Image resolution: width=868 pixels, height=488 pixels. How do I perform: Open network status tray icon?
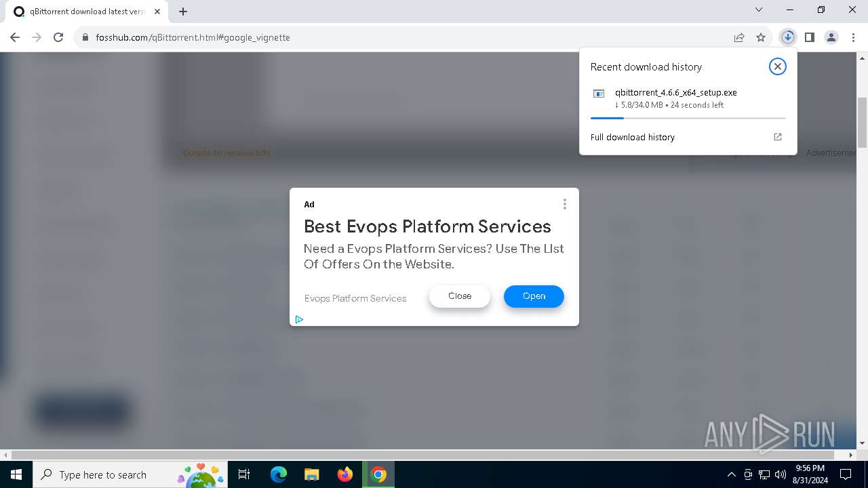tap(764, 474)
